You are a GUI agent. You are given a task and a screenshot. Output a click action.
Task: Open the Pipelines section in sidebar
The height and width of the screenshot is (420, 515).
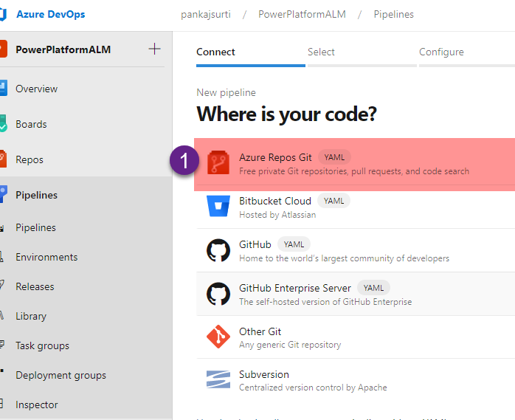pos(36,196)
